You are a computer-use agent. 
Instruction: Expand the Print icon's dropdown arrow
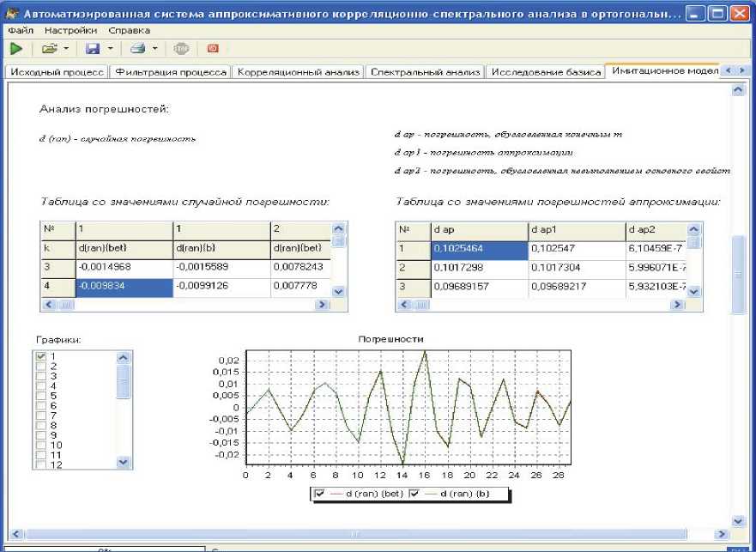(x=154, y=50)
